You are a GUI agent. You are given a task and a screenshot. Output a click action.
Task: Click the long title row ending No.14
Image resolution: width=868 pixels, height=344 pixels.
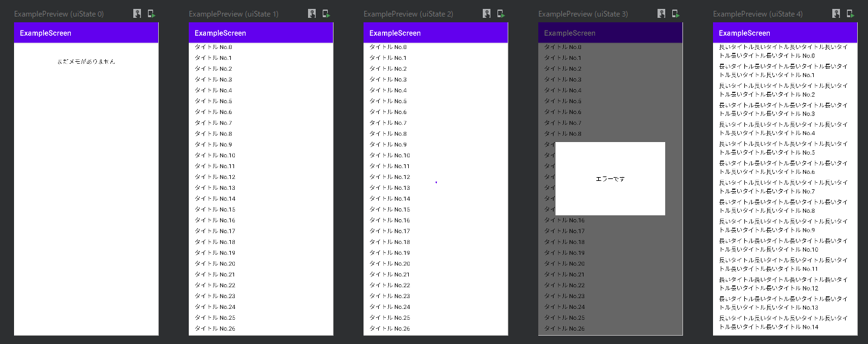click(785, 323)
